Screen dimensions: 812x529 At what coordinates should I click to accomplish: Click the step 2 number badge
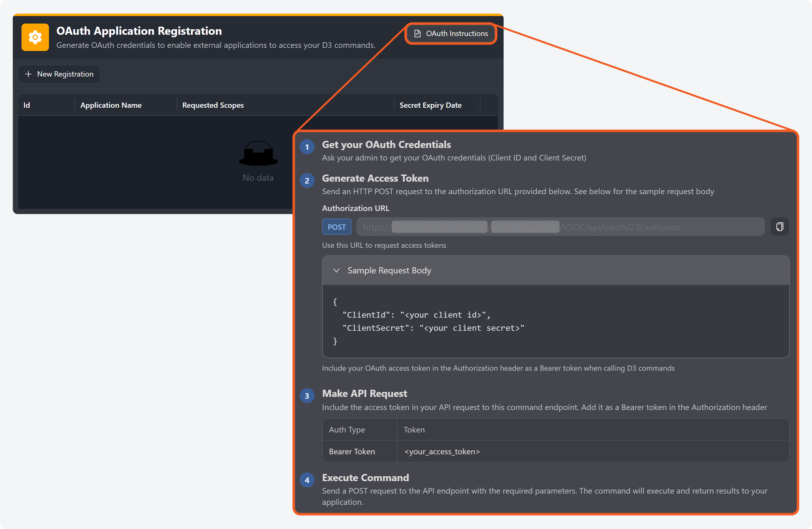pyautogui.click(x=307, y=181)
